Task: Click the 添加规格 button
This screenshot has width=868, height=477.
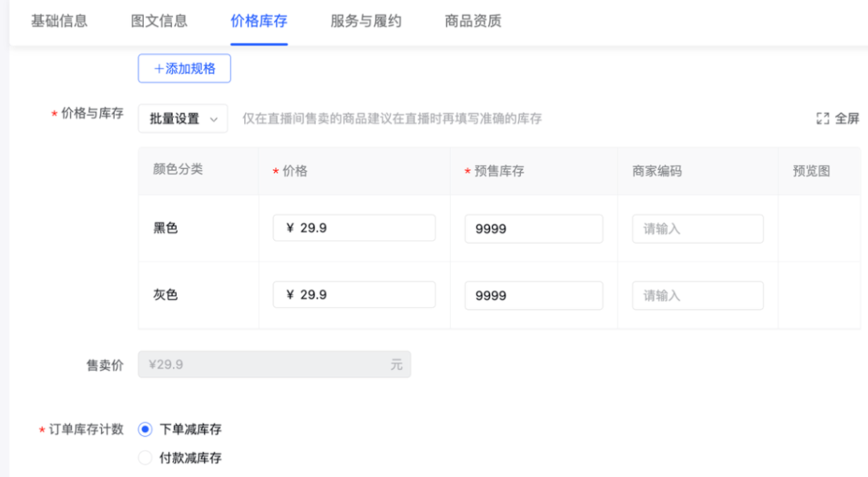Action: [184, 68]
